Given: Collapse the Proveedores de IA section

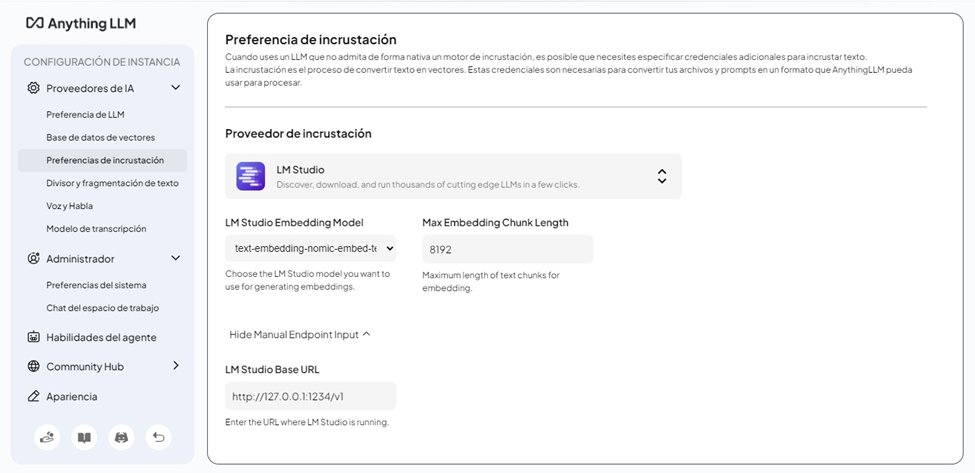Looking at the screenshot, I should 176,88.
